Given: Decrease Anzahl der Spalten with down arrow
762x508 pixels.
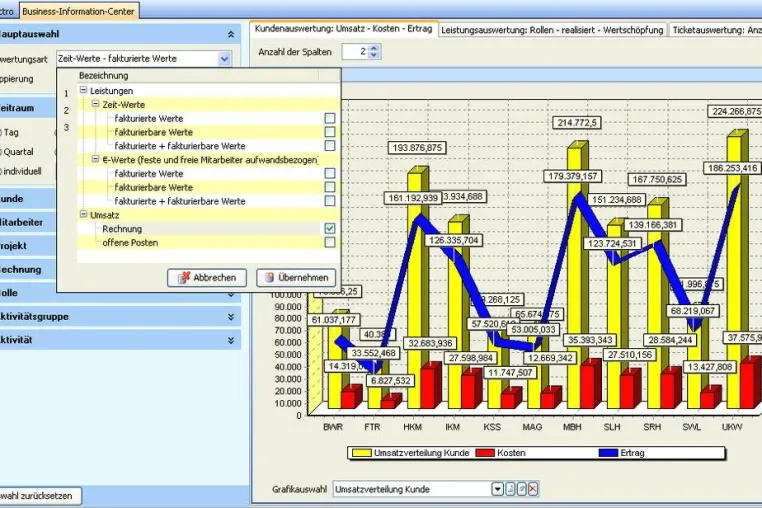Looking at the screenshot, I should [374, 55].
